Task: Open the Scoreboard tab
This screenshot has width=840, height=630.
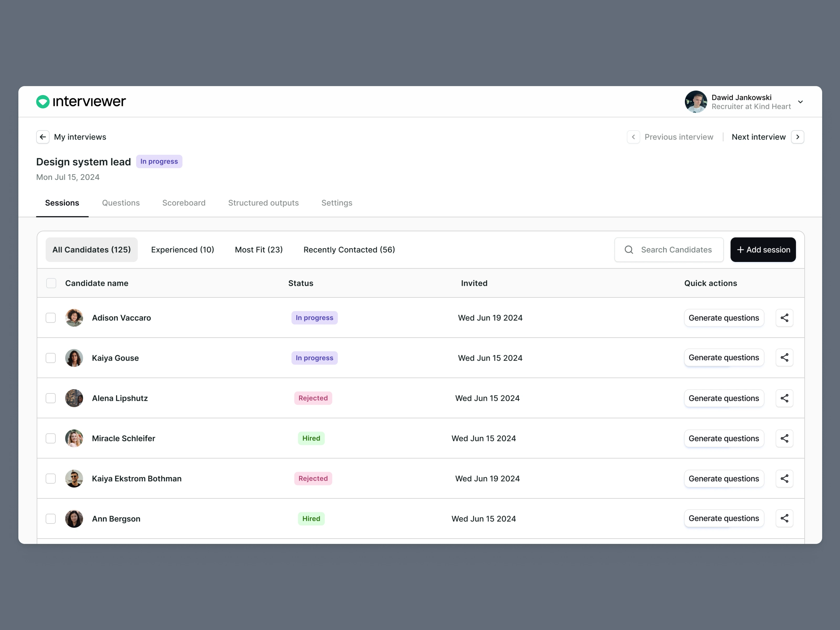Action: tap(184, 203)
